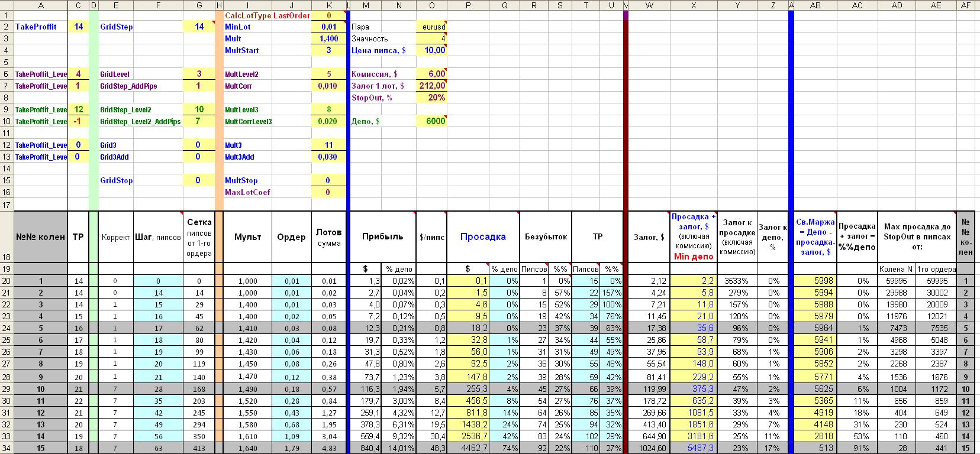Click the Залог 1 лот value 212,00
The height and width of the screenshot is (454, 980).
click(x=431, y=86)
